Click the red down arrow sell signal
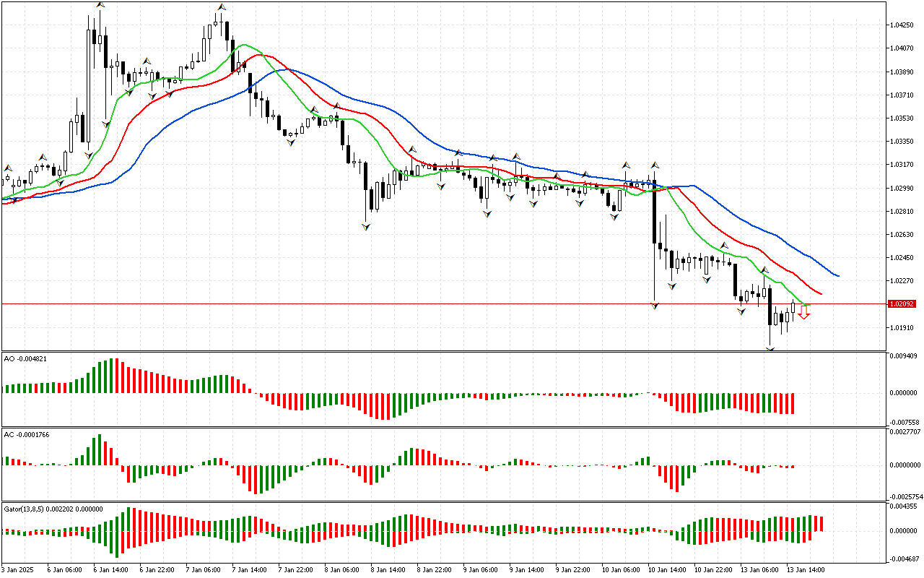Image resolution: width=924 pixels, height=578 pixels. tap(803, 313)
